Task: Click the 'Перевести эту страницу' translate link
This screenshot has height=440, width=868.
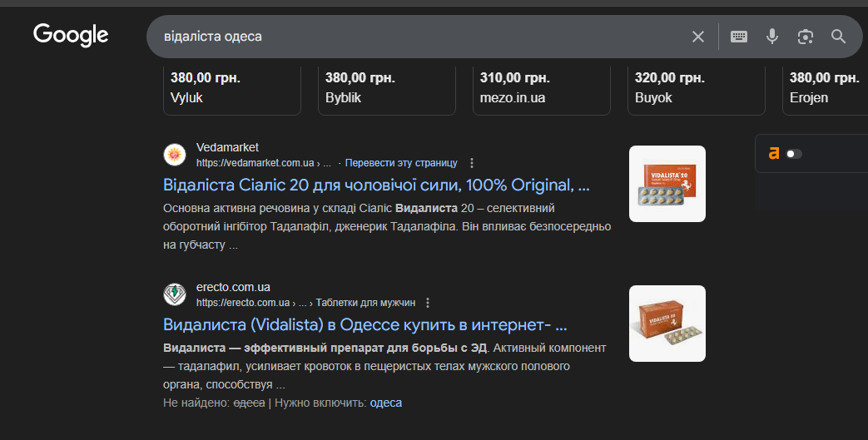Action: 401,163
